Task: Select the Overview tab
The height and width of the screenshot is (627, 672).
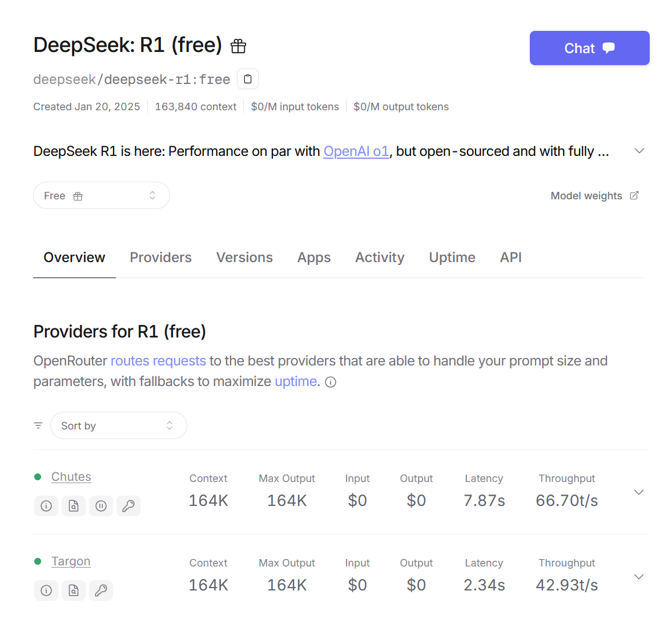Action: pos(74,257)
